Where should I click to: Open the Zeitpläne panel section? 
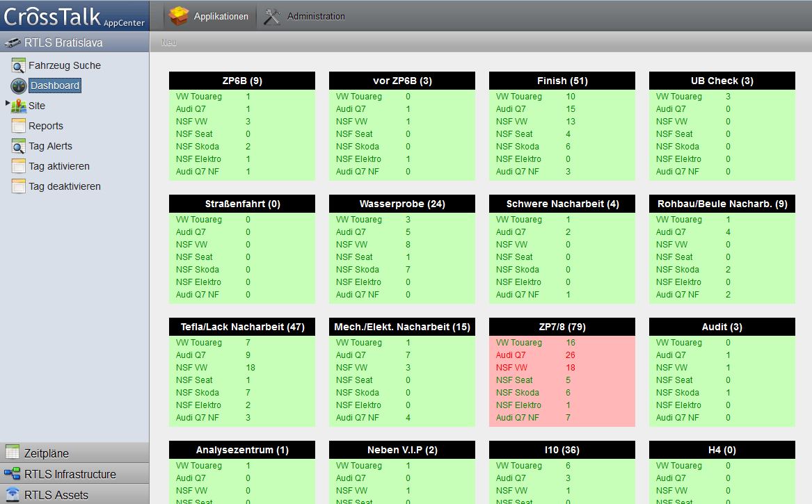pos(74,453)
